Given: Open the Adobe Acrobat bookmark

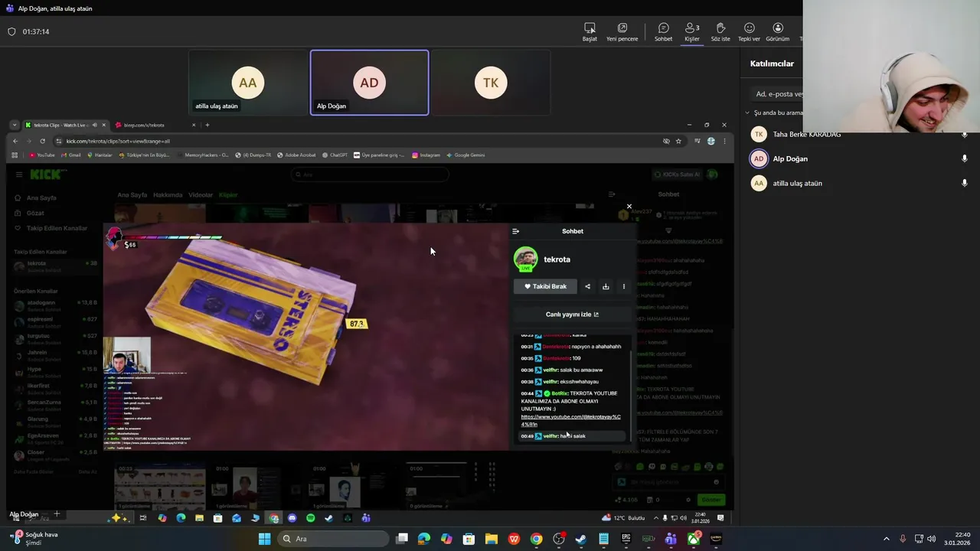Looking at the screenshot, I should click(296, 155).
